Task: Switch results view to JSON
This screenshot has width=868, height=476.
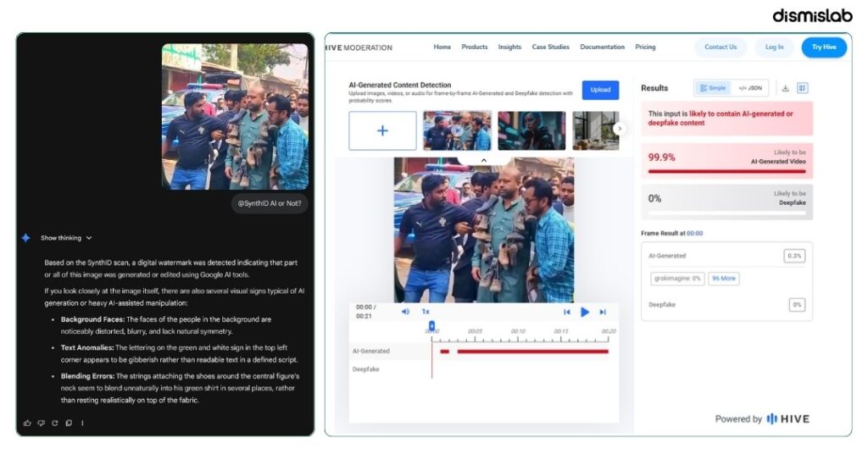Action: click(x=750, y=88)
